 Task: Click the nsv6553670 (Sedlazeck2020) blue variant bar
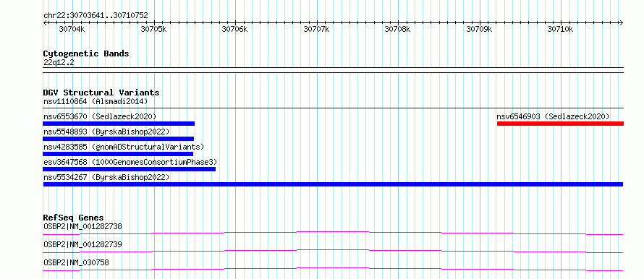(x=119, y=124)
